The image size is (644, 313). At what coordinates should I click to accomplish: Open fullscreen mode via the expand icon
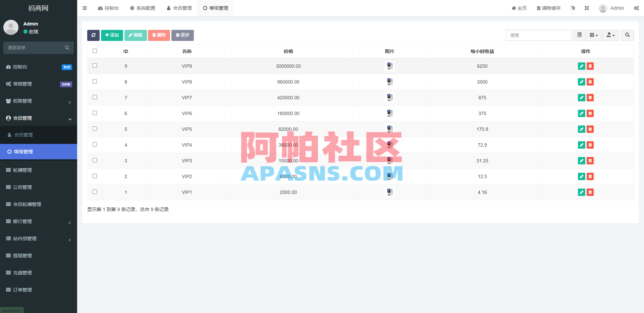click(x=587, y=8)
